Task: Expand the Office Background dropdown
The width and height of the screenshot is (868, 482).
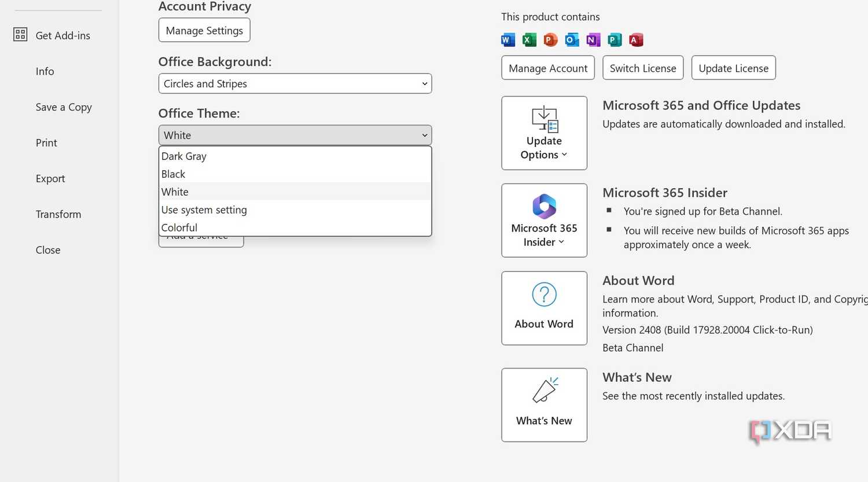Action: (295, 83)
